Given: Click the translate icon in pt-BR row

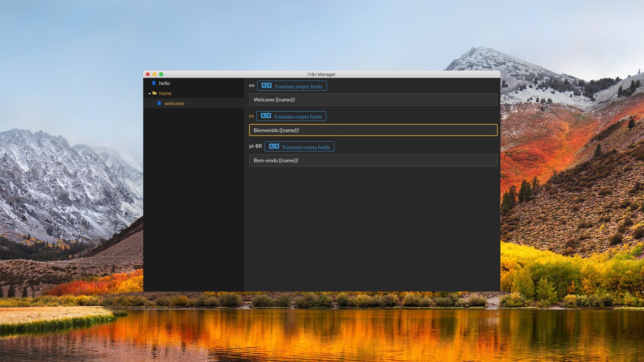Looking at the screenshot, I should (274, 146).
